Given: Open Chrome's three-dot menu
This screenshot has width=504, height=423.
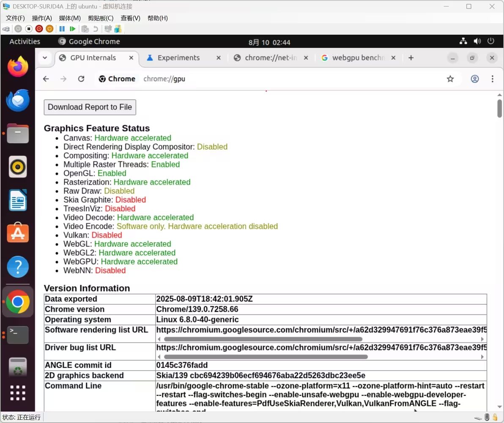Looking at the screenshot, I should coord(492,79).
